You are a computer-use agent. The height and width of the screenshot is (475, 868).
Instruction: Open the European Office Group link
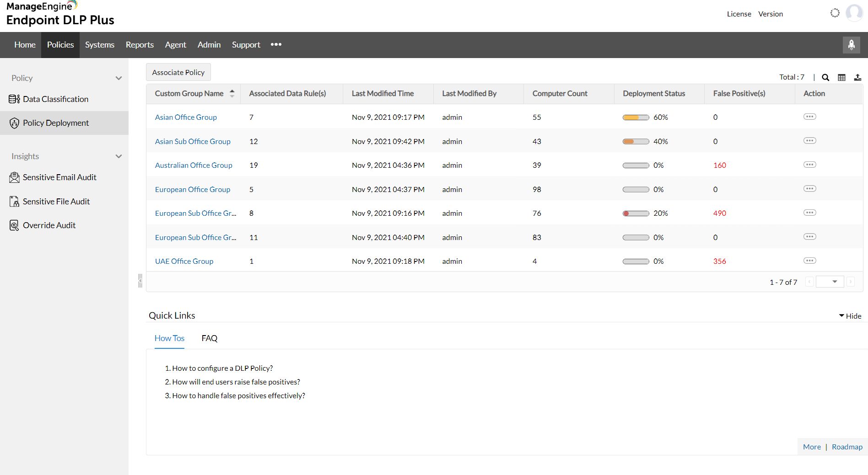coord(193,189)
